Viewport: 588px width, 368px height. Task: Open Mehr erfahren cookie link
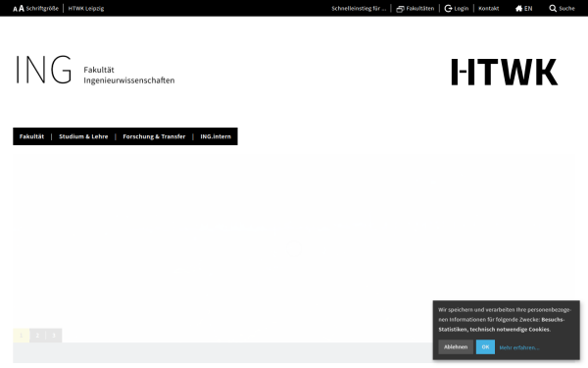click(519, 347)
